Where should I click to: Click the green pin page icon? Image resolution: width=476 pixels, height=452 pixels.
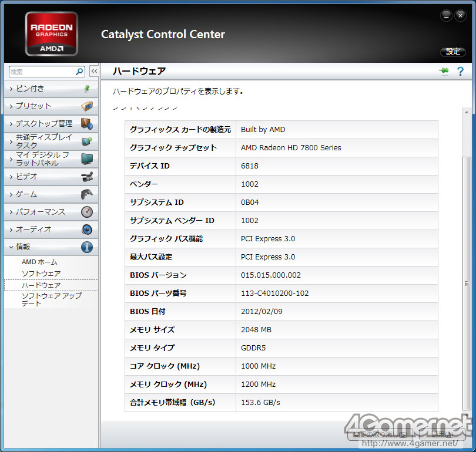tap(444, 72)
